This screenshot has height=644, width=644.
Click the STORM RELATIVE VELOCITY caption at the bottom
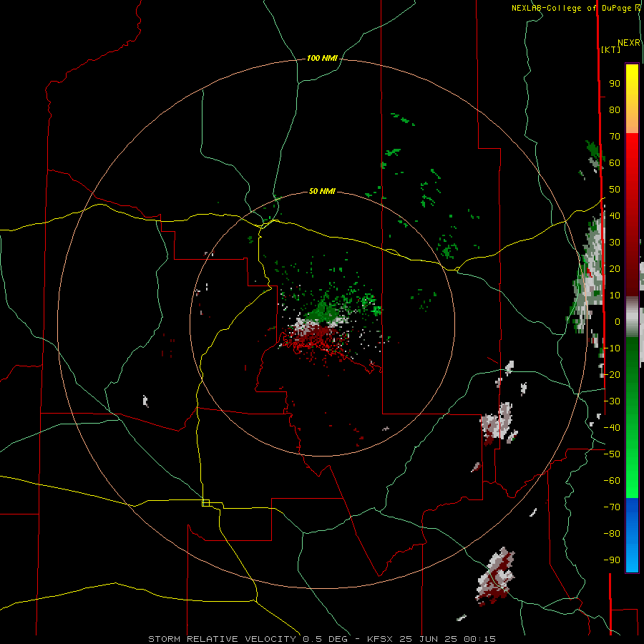(x=322, y=639)
